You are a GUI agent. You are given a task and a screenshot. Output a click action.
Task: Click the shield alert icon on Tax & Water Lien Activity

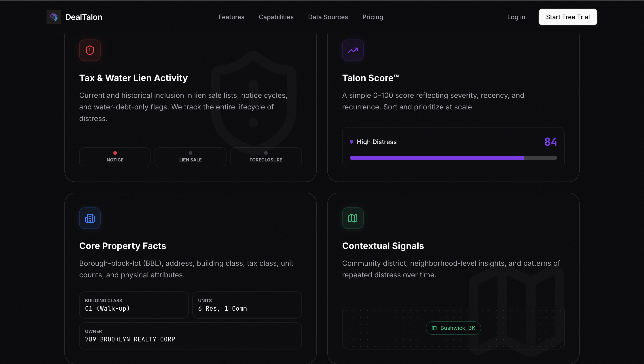point(90,50)
